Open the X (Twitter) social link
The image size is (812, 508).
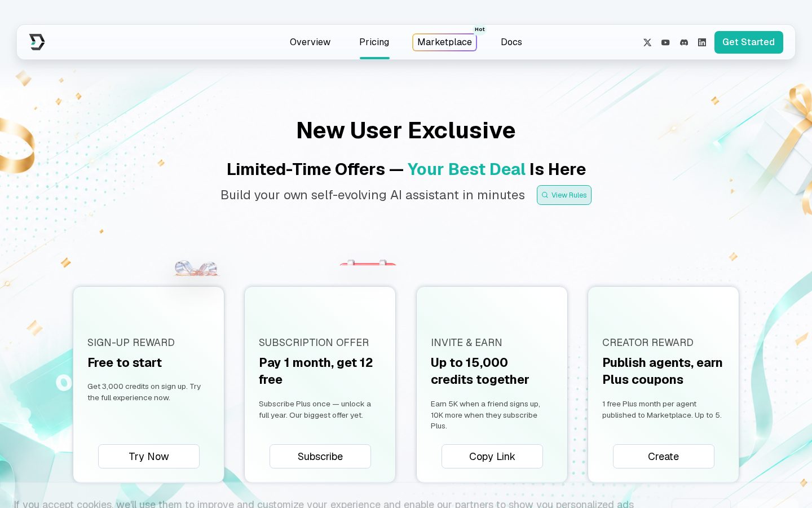point(647,42)
